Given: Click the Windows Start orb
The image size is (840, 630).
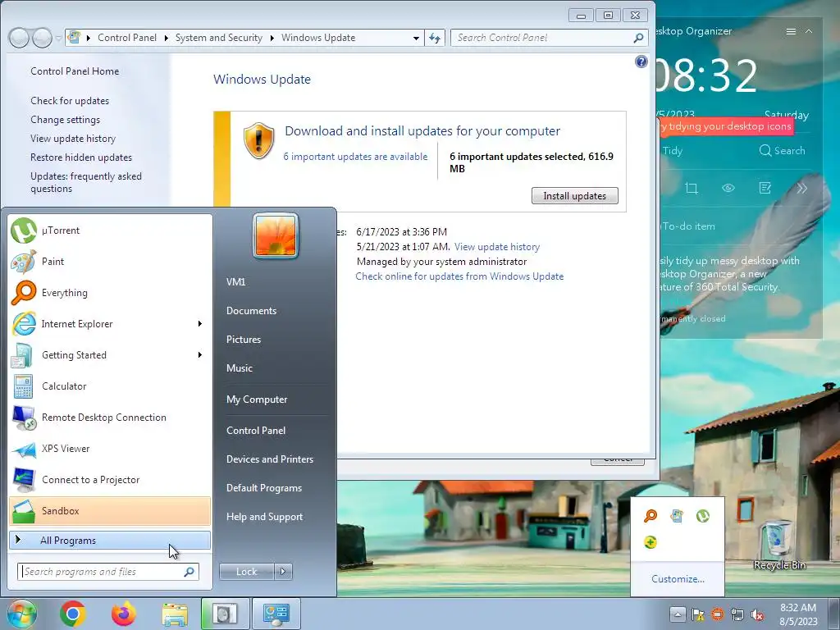Looking at the screenshot, I should 21,614.
